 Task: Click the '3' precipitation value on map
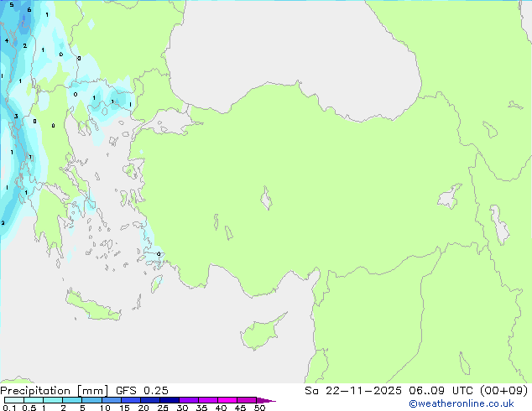click(16, 117)
